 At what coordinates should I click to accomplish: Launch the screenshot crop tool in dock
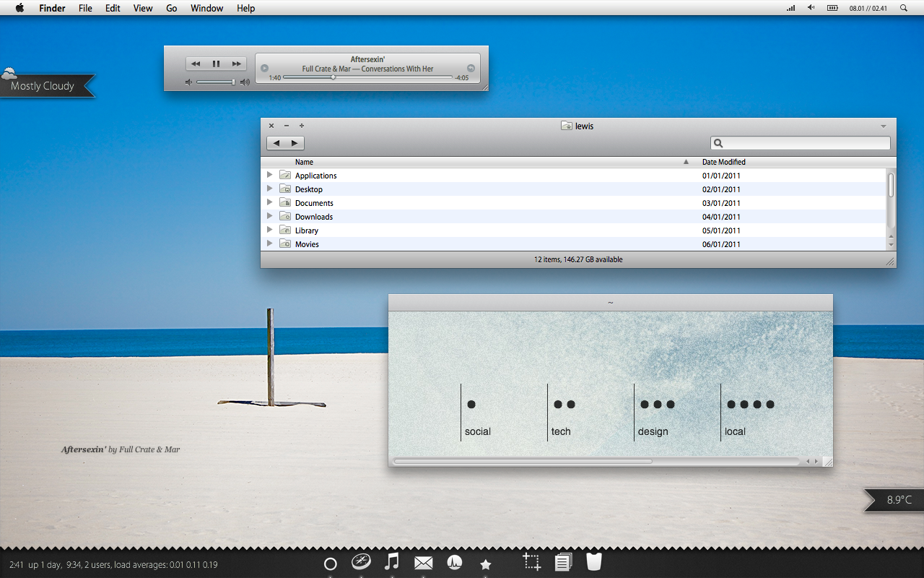[x=532, y=562]
